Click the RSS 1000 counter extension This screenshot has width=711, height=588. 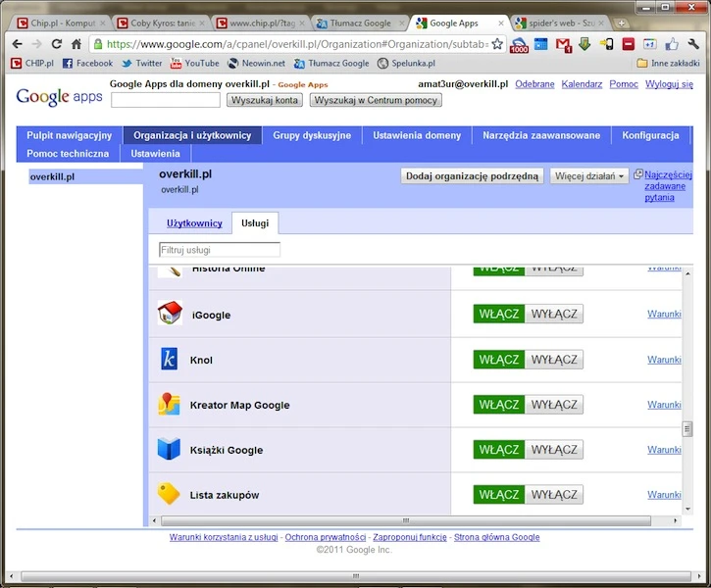519,45
